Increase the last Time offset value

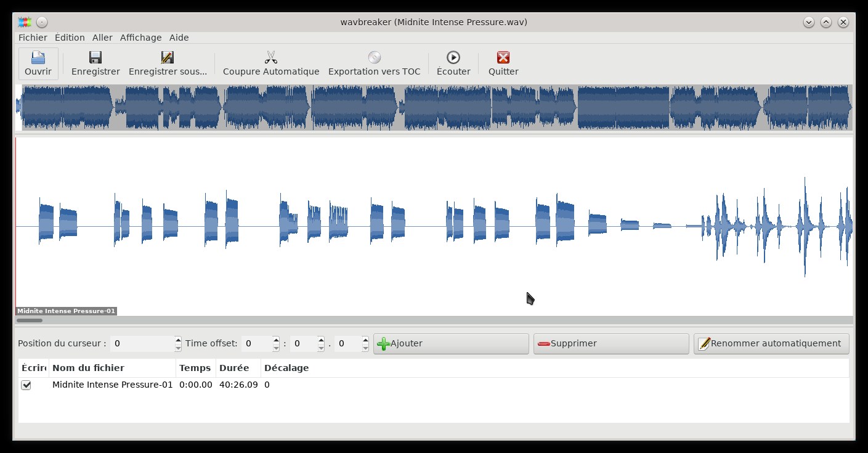[x=365, y=340]
